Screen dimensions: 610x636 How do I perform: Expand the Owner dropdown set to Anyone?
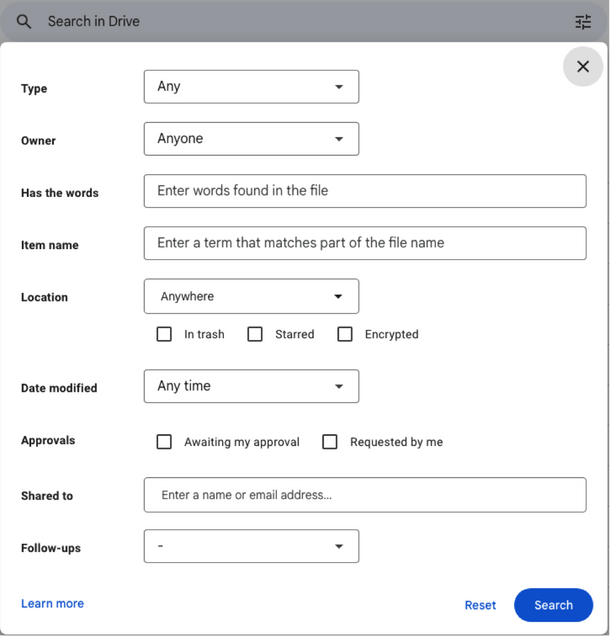coord(251,139)
